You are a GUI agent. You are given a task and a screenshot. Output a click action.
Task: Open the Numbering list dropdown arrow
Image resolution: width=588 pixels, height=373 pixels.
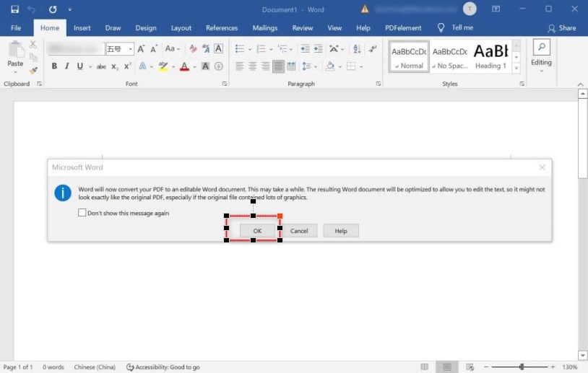click(271, 49)
